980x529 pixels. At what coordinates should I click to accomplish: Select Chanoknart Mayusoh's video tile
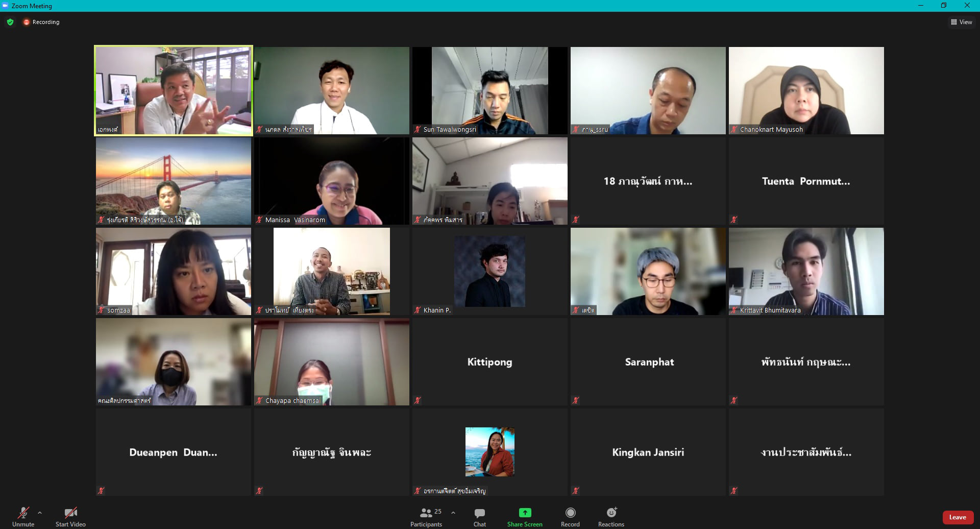pyautogui.click(x=806, y=91)
